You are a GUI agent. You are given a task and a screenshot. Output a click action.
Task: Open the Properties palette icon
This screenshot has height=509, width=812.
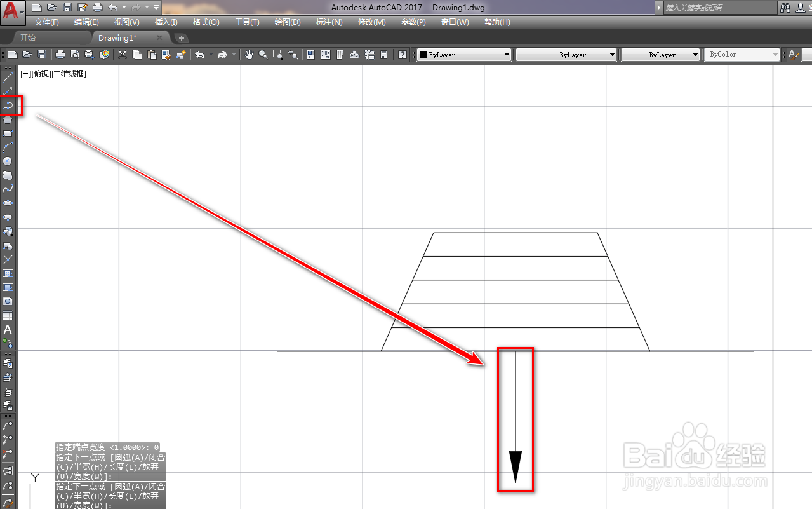311,55
